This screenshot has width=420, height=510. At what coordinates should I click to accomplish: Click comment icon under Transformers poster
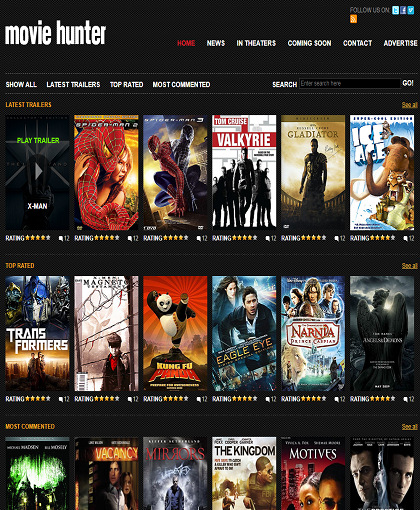click(x=61, y=399)
